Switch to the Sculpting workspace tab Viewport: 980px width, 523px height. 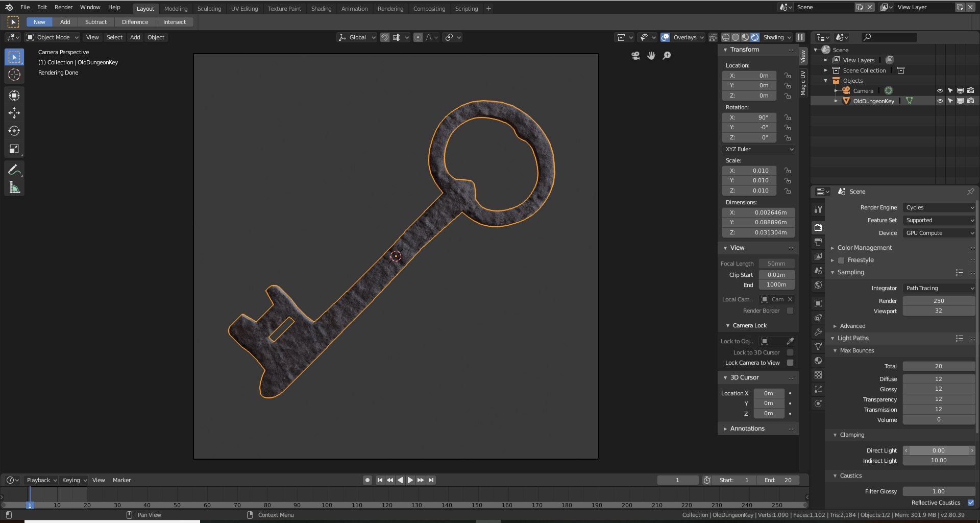(x=209, y=9)
